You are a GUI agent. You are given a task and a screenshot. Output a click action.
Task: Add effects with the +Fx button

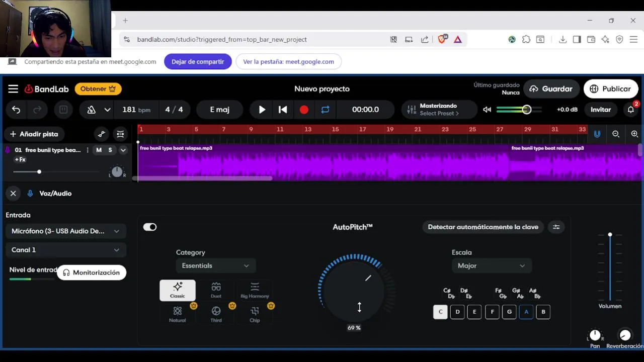point(20,160)
